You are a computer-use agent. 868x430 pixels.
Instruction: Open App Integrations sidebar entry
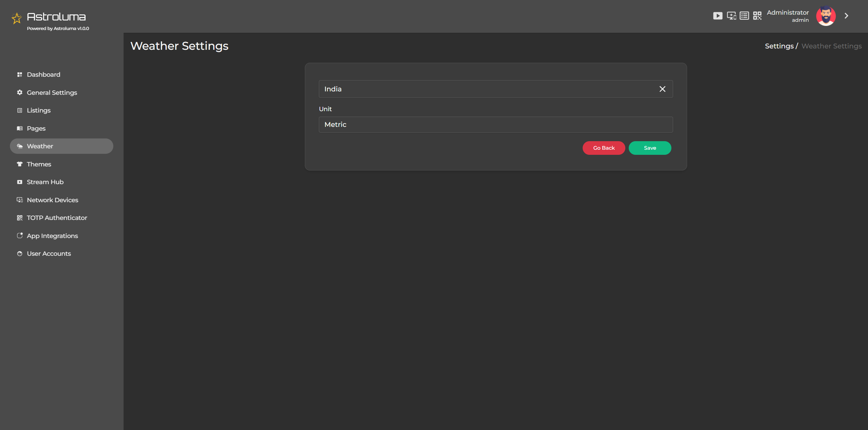(x=52, y=236)
